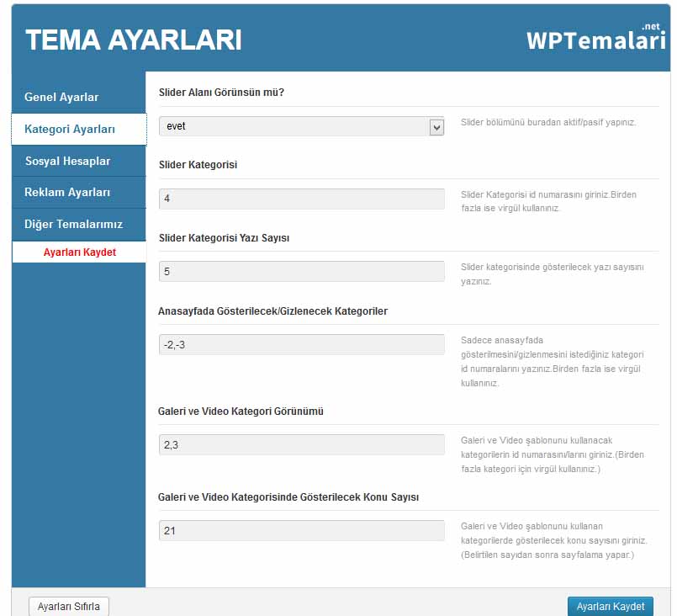
Task: Click the Anasayfada Gösterilecek/Gizlenecek Kategoriler label
Action: pyautogui.click(x=272, y=311)
